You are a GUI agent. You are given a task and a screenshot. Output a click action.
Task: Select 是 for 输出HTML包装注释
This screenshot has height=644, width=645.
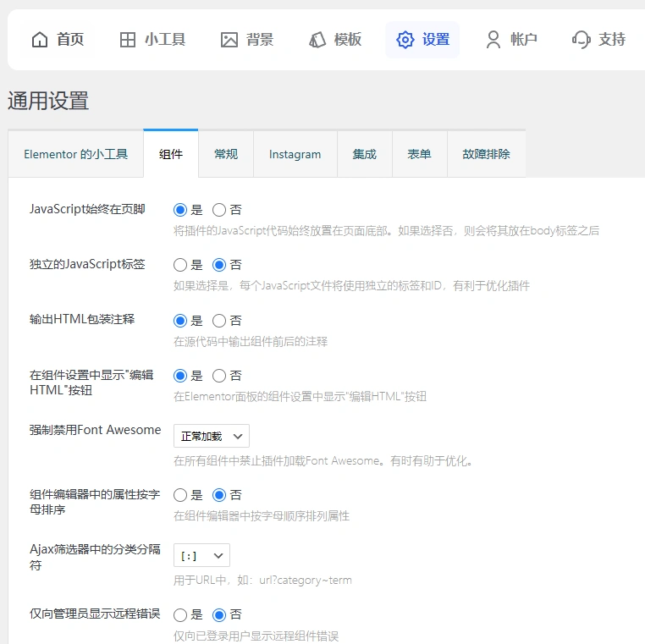[x=180, y=321]
